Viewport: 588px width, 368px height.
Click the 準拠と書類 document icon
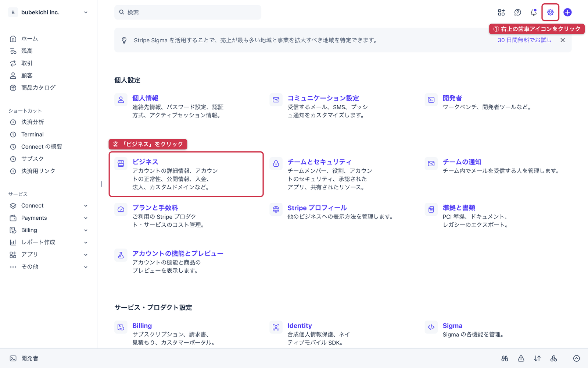tap(431, 209)
